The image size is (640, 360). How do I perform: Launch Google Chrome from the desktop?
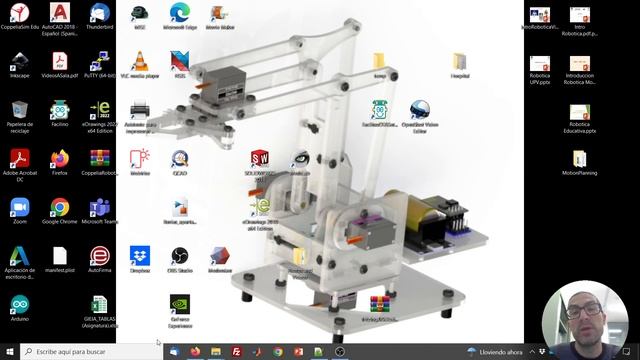pyautogui.click(x=60, y=211)
